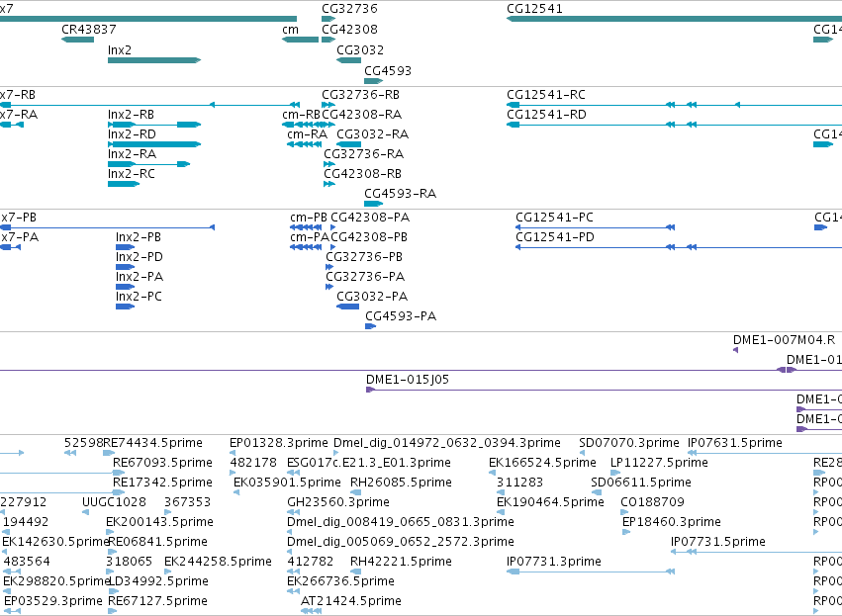This screenshot has height=616, width=842.
Task: Select the SD07070.3prime EST label
Action: [629, 443]
